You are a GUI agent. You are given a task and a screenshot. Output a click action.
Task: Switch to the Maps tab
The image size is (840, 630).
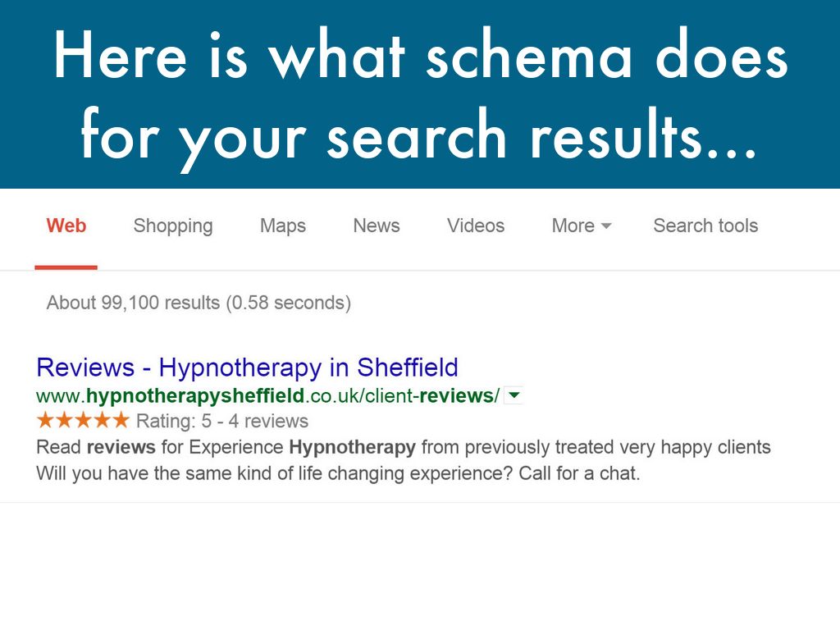(x=283, y=226)
